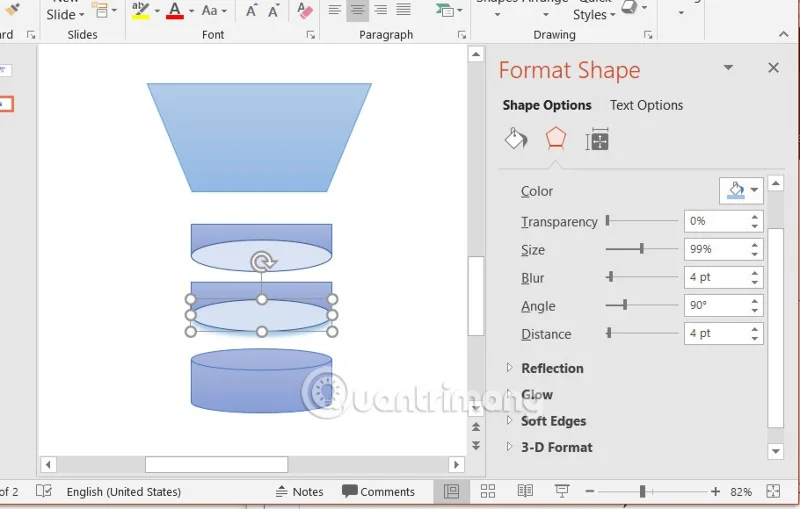Start Slide Show view from status bar

coord(562,491)
